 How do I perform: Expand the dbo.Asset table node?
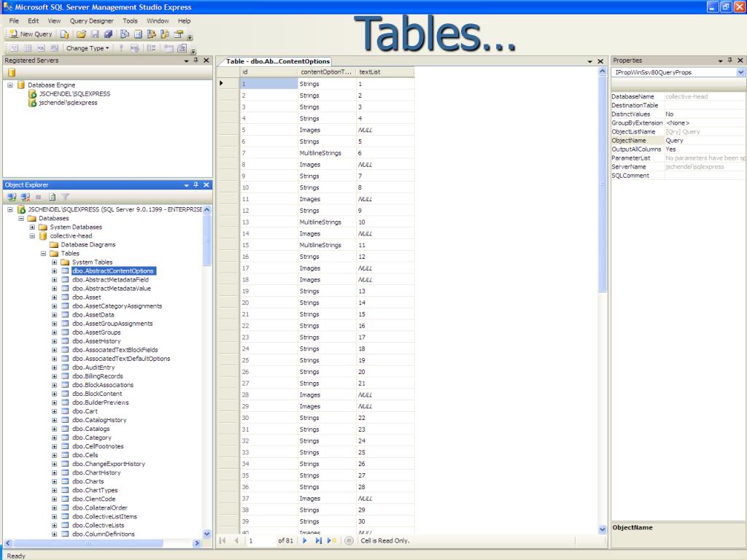pyautogui.click(x=54, y=297)
